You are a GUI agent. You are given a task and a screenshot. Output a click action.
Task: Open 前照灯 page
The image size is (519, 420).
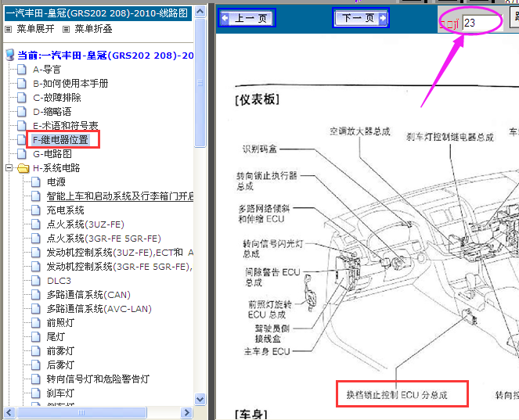(60, 323)
